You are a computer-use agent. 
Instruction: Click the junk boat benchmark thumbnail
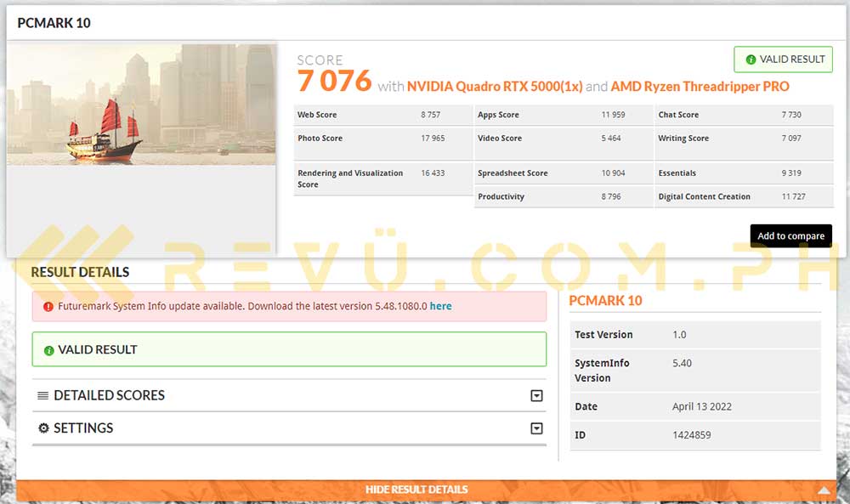(x=141, y=105)
